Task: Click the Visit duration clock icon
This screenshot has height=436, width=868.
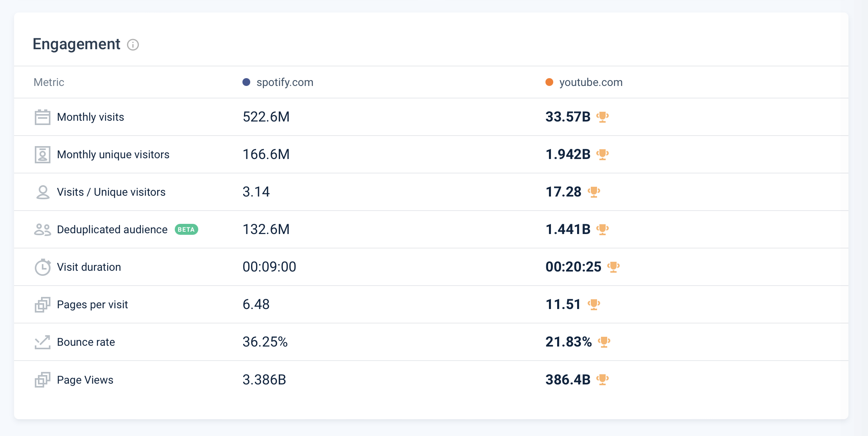Action: click(42, 267)
